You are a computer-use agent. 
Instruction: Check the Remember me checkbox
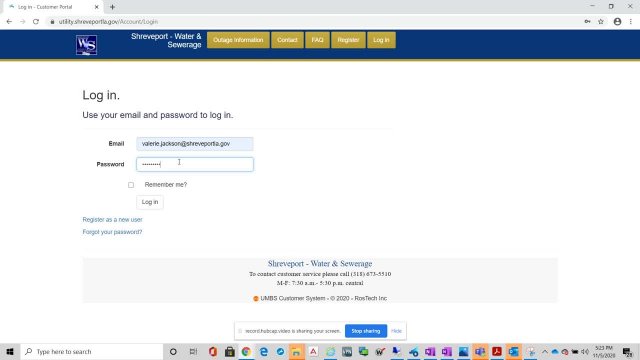coord(131,185)
